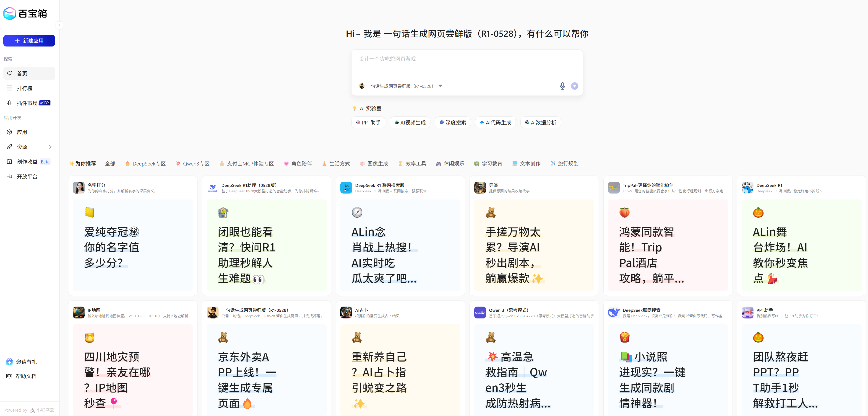The image size is (868, 416).
Task: Open 创作收益 Beta sidebar item
Action: pos(29,162)
